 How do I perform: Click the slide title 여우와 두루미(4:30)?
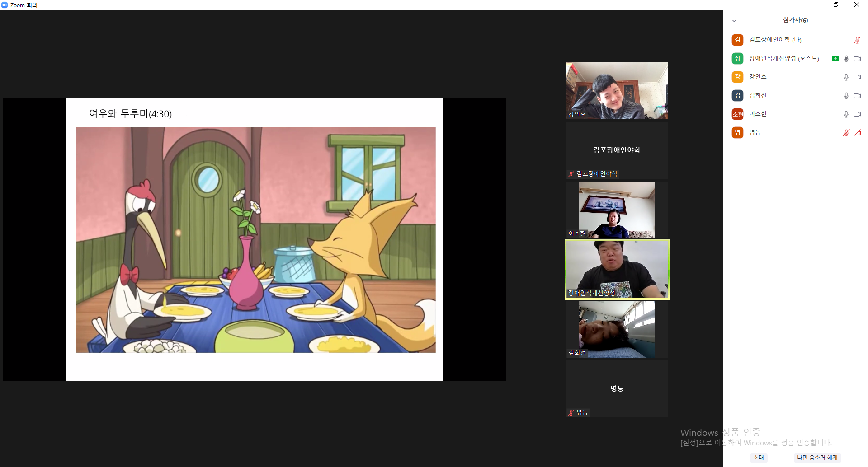click(x=130, y=114)
